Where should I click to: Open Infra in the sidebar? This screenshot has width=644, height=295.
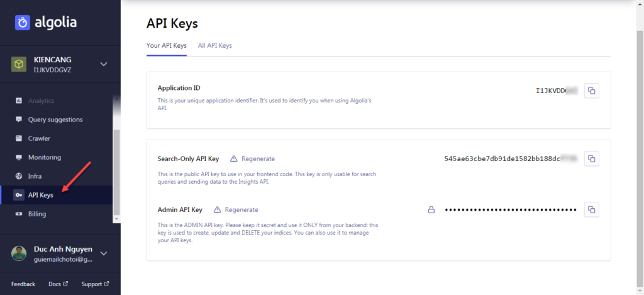35,176
